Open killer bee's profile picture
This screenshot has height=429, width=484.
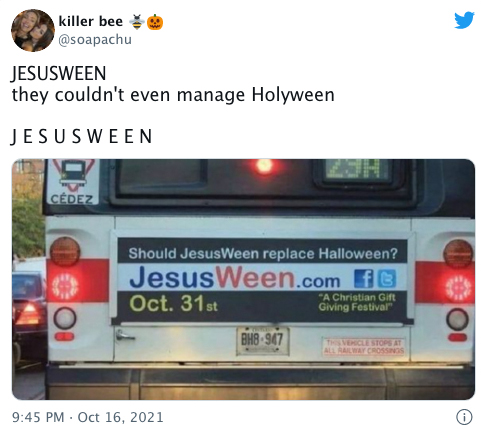pyautogui.click(x=33, y=30)
